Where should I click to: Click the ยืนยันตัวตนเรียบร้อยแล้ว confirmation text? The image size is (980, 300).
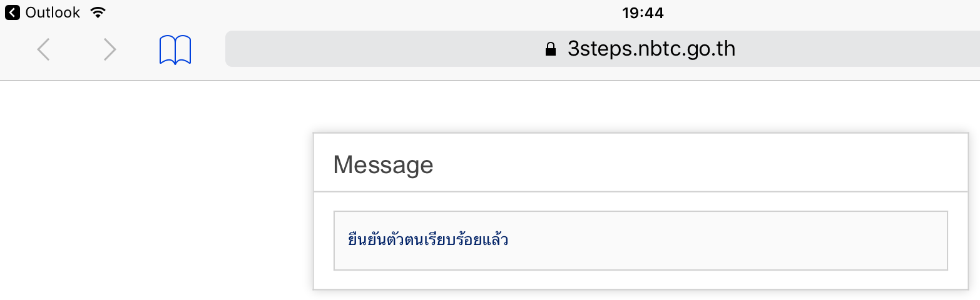[x=428, y=240]
